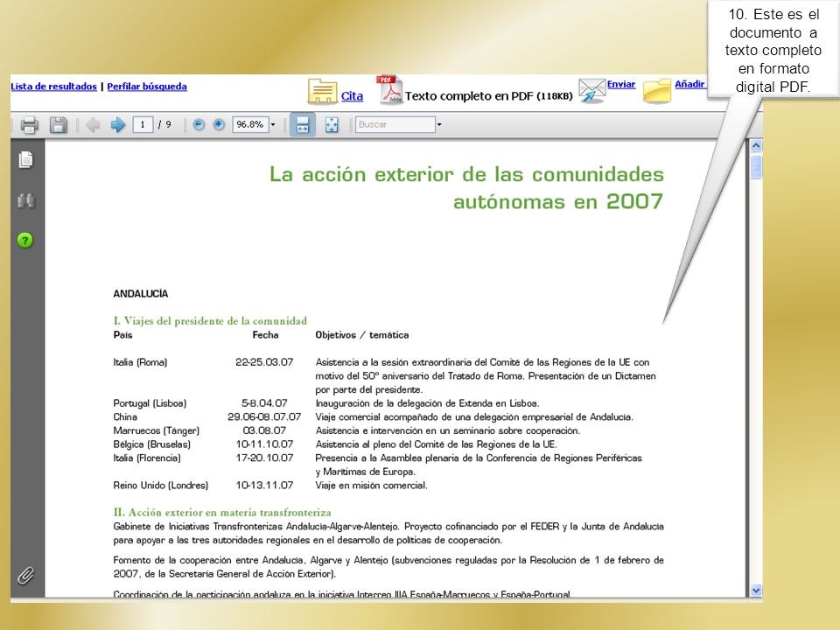Click the Fecha column header
The height and width of the screenshot is (630, 840).
[x=266, y=335]
